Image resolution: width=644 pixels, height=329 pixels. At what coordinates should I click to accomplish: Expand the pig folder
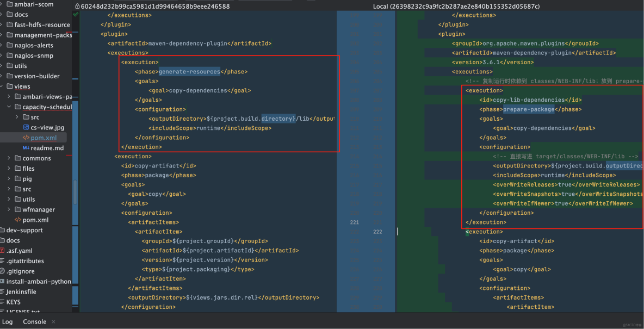point(9,179)
